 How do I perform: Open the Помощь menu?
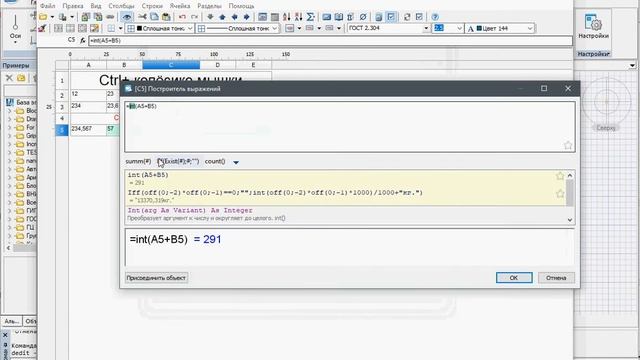pyautogui.click(x=241, y=6)
